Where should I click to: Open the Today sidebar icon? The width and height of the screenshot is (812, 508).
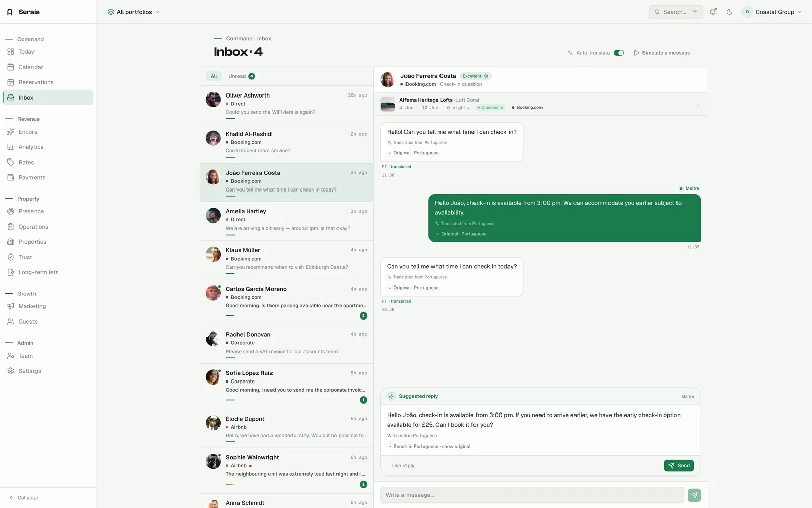[11, 52]
